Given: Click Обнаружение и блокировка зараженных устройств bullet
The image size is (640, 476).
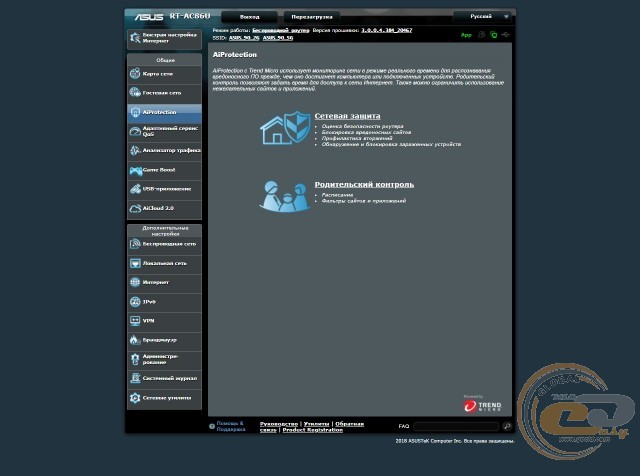Looking at the screenshot, I should (x=391, y=144).
